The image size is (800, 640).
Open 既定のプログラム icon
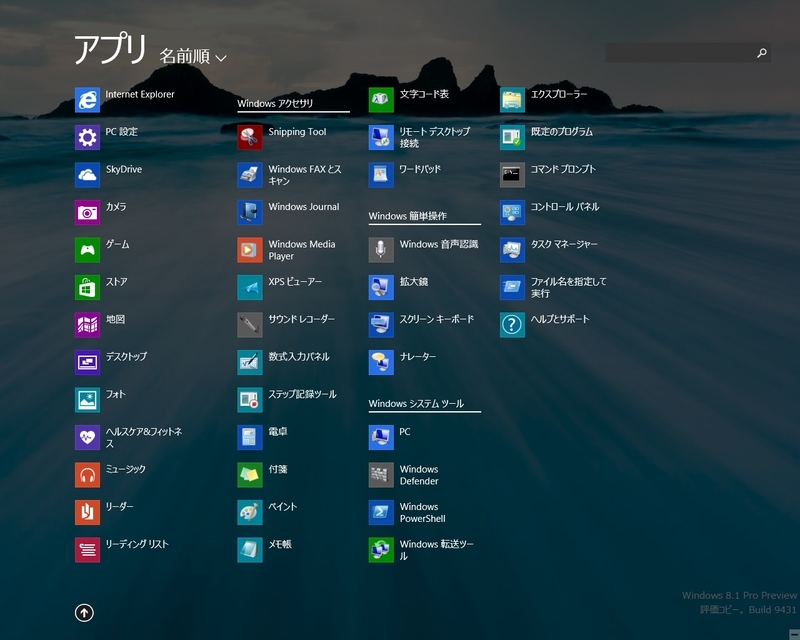point(512,137)
